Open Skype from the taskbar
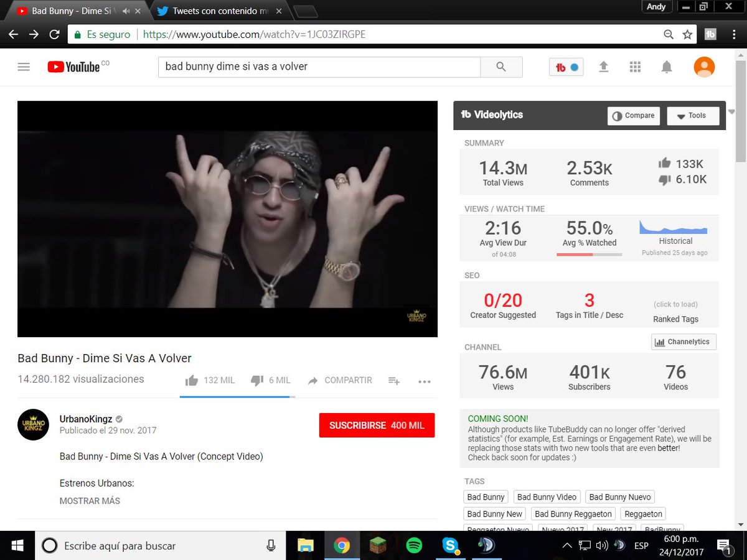This screenshot has width=747, height=560. (x=450, y=546)
